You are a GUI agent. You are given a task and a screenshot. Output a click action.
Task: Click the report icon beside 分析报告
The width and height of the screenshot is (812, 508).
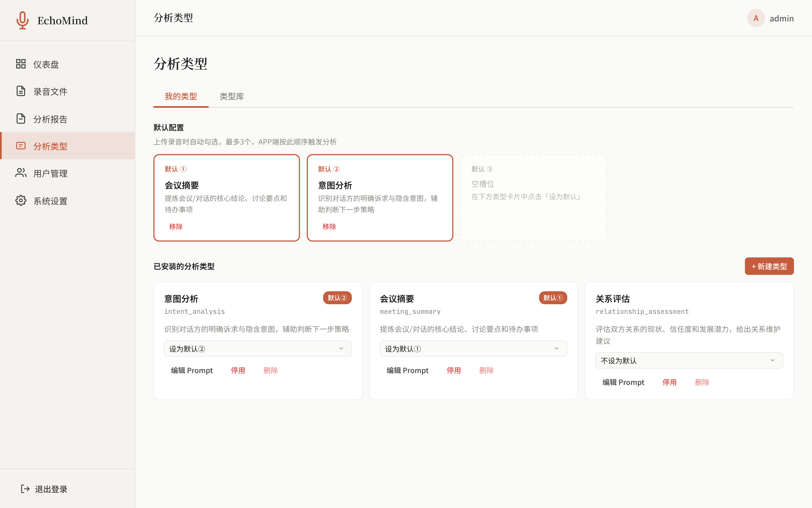(21, 119)
